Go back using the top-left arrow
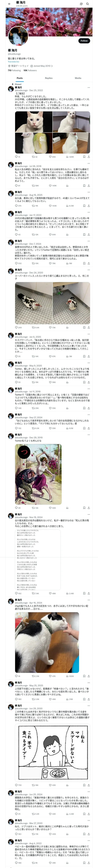The image size is (98, 868). (9, 4)
